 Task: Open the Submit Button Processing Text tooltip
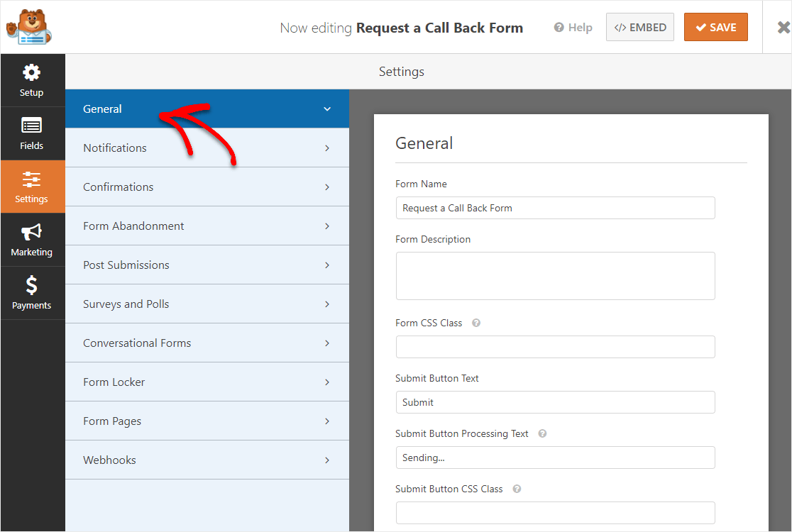[x=541, y=433]
